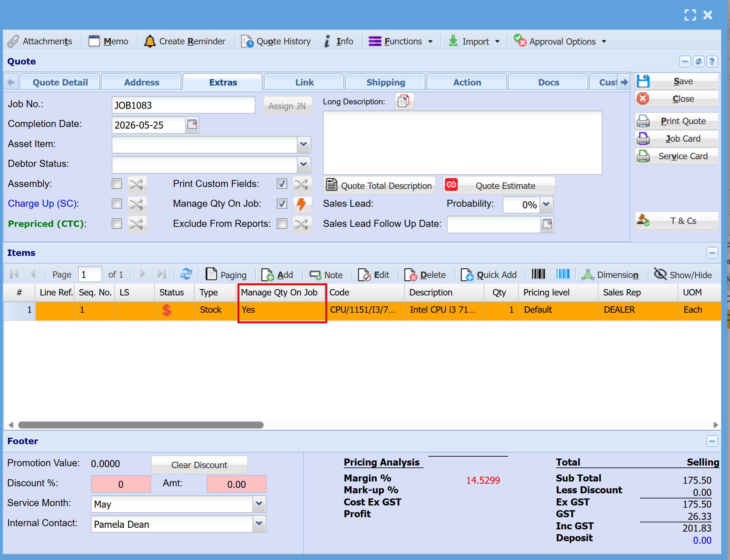Expand the Asset Item dropdown
730x560 pixels.
[303, 145]
